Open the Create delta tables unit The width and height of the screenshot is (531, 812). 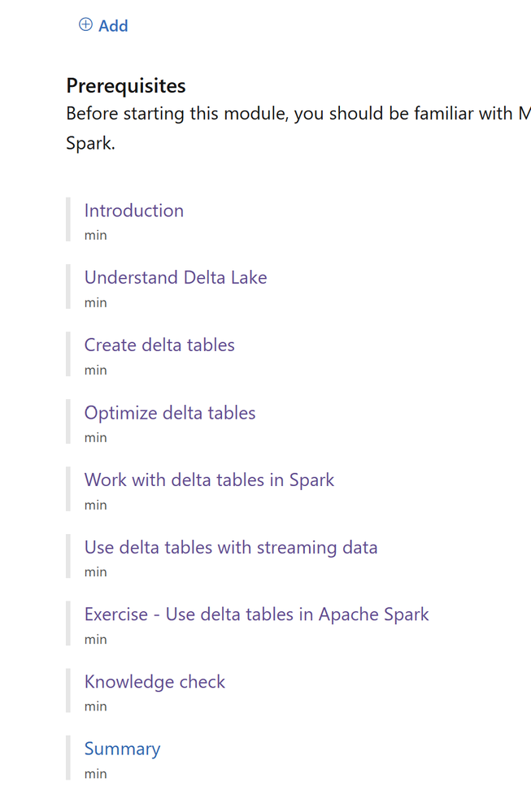tap(159, 345)
